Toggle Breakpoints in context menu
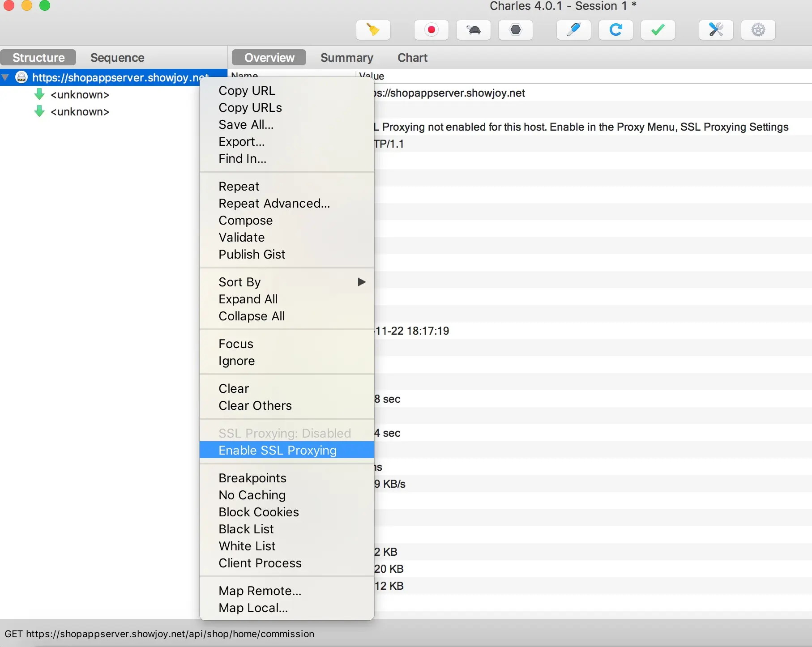The width and height of the screenshot is (812, 647). (x=287, y=478)
